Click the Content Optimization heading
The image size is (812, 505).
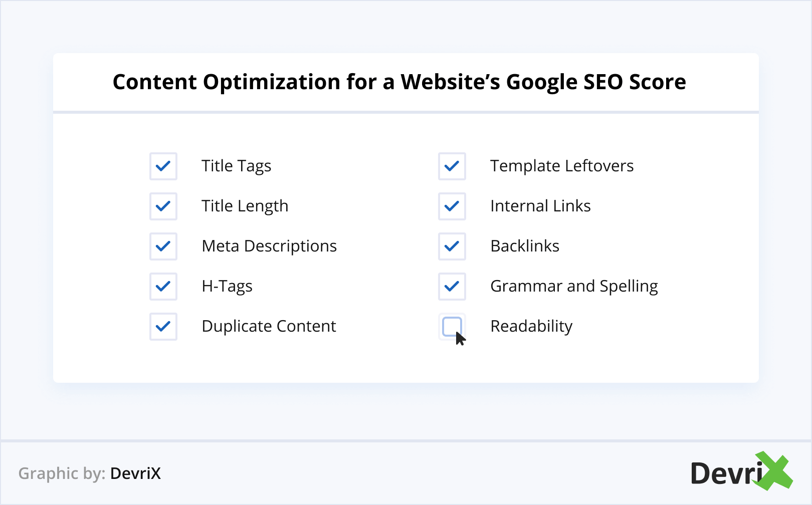click(x=399, y=82)
